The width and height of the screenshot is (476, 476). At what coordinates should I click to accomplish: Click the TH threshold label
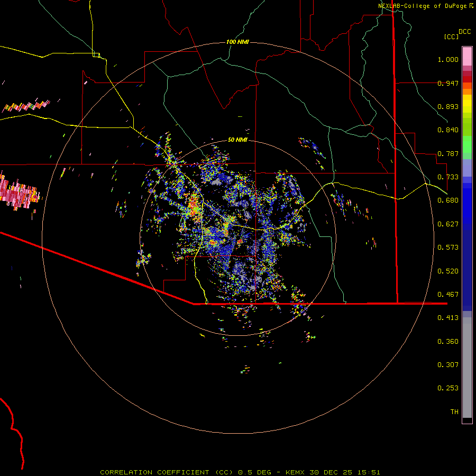pos(454,412)
